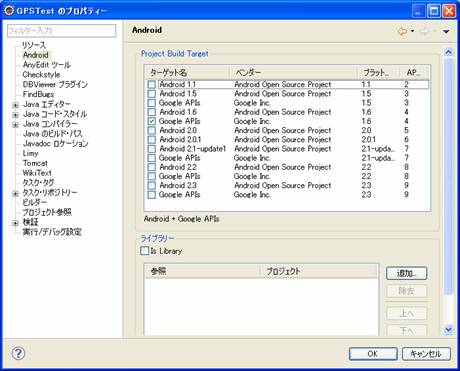Click Google Inc. vendor in the 2.3 row

pos(252,195)
